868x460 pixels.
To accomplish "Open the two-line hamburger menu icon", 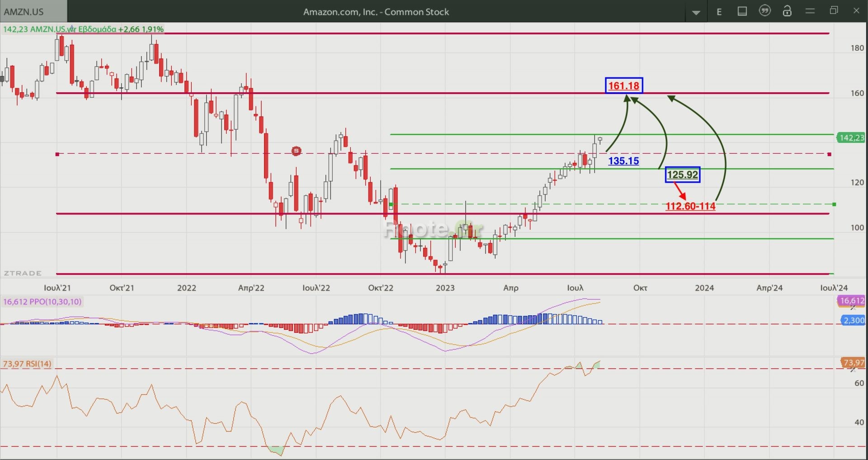I will [810, 11].
